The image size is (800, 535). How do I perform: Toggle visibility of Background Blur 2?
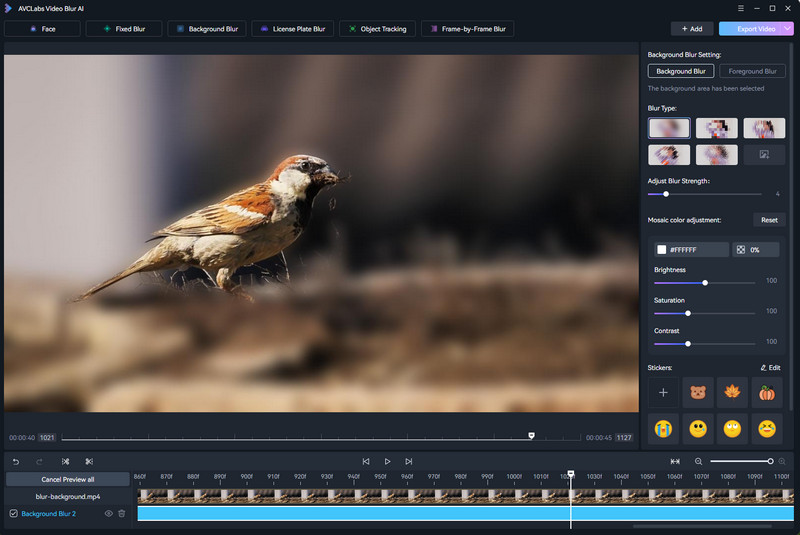coord(109,514)
